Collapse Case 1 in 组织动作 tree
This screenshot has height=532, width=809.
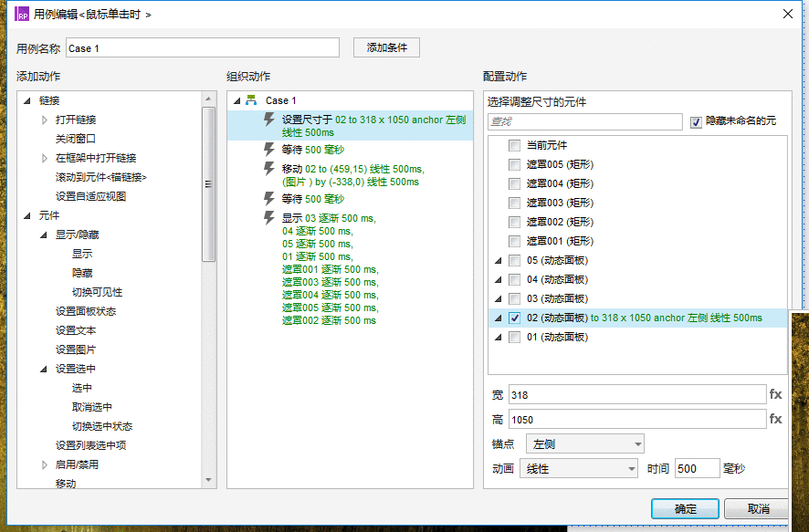coord(237,101)
